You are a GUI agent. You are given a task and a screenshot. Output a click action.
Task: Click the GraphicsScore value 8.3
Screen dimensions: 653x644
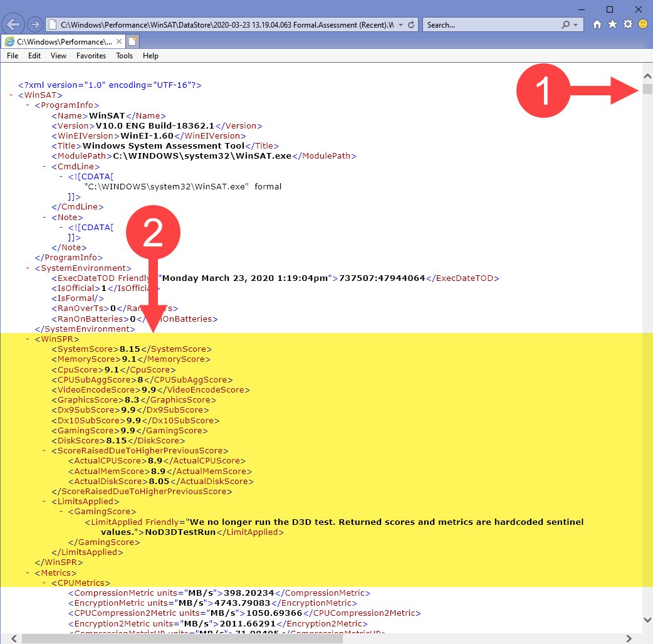(132, 399)
